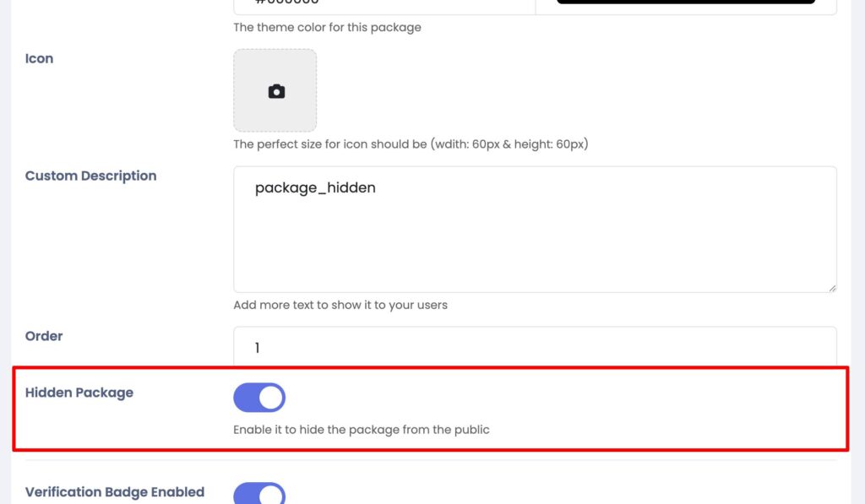Click the package_hidden text in the description
The height and width of the screenshot is (504, 865).
coord(315,187)
